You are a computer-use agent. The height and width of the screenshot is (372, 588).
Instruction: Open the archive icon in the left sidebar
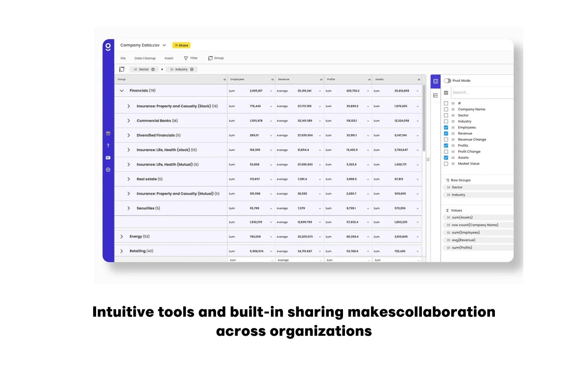(x=108, y=133)
